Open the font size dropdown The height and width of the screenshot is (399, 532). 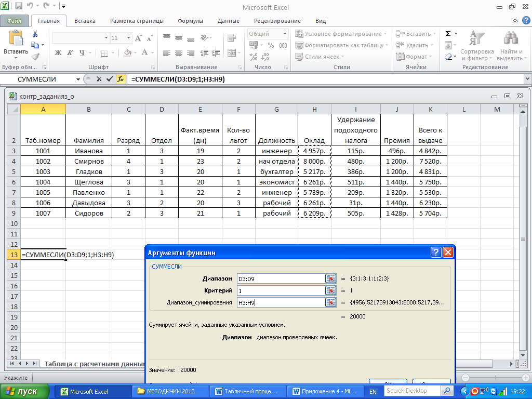pyautogui.click(x=128, y=38)
